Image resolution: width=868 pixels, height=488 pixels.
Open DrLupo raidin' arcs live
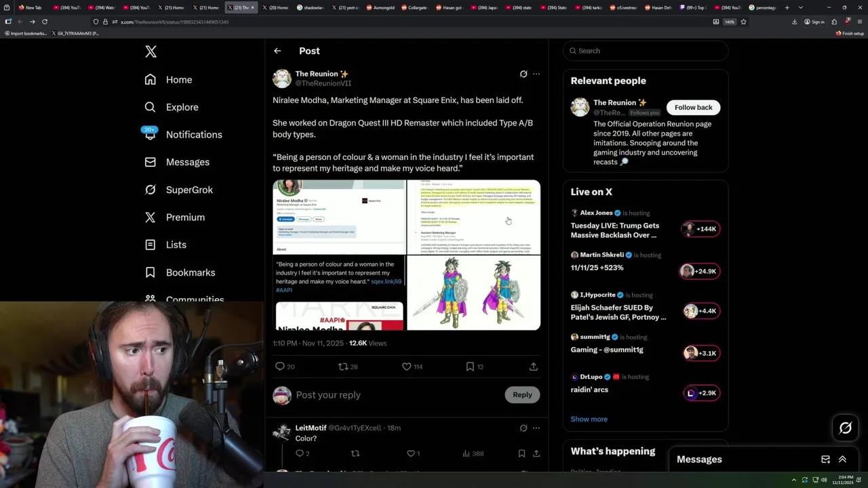coord(645,386)
